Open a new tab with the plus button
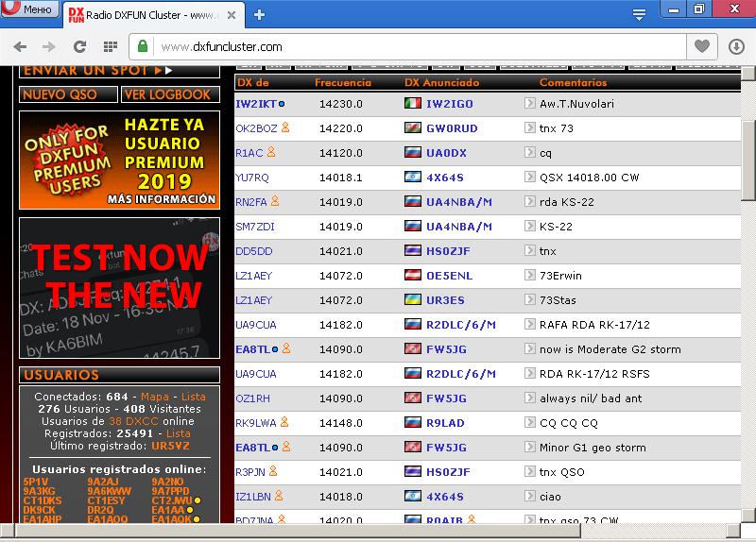 [x=259, y=15]
